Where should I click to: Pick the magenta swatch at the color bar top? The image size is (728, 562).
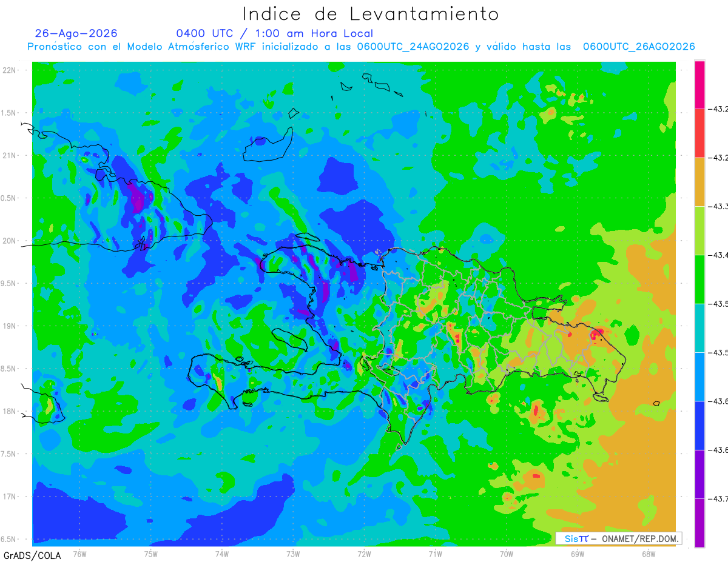click(x=699, y=85)
